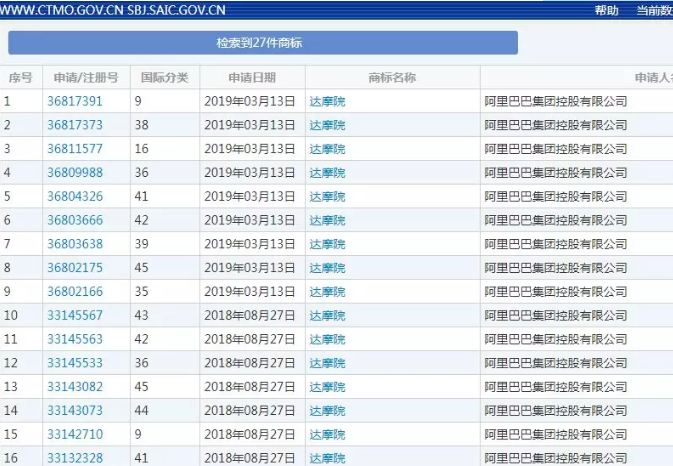This screenshot has width=673, height=466.
Task: Open registration number 33143082
Action: [x=75, y=387]
